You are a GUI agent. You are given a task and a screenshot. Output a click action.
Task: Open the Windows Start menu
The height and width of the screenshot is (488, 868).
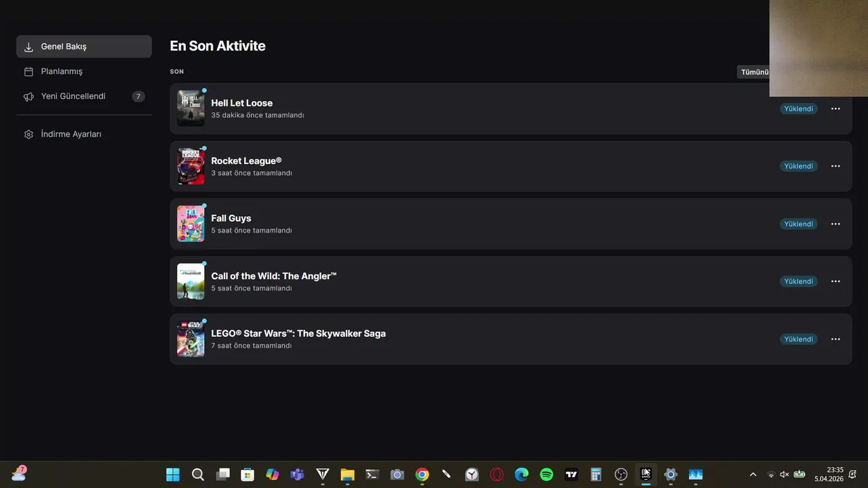pos(173,474)
